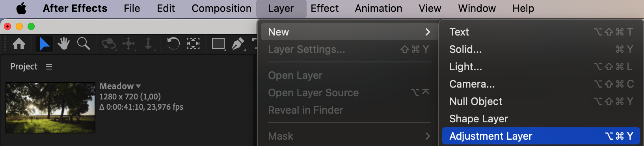This screenshot has width=644, height=146.
Task: Select the Orbit camera tool
Action: tap(108, 44)
